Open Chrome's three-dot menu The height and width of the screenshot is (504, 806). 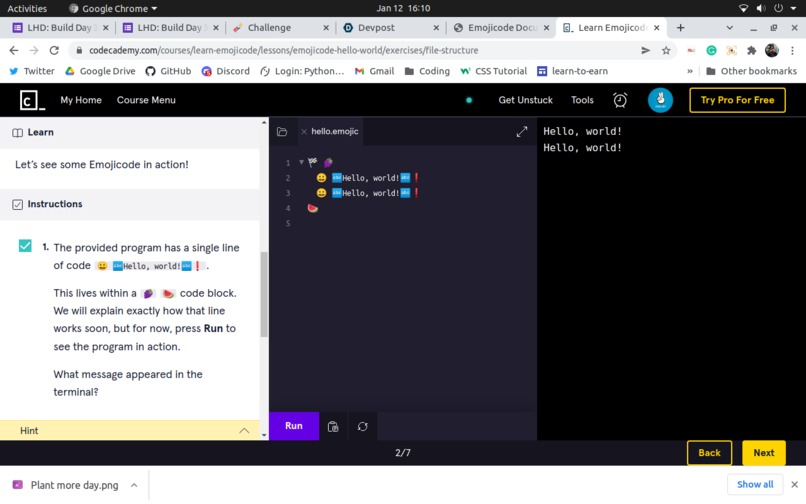click(792, 50)
